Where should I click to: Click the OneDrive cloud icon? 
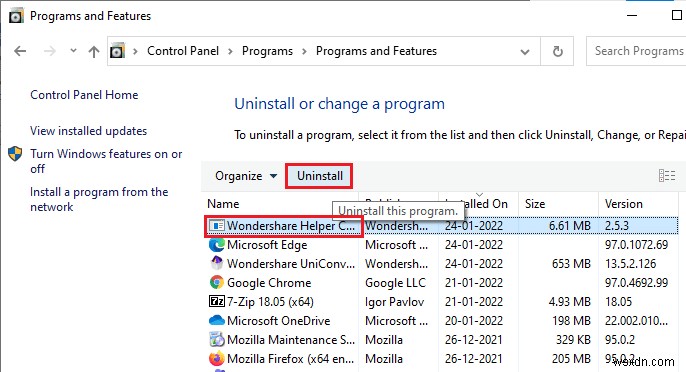217,321
